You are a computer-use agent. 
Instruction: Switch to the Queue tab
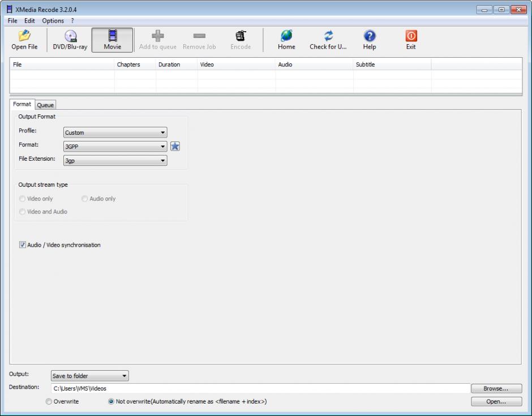point(45,105)
